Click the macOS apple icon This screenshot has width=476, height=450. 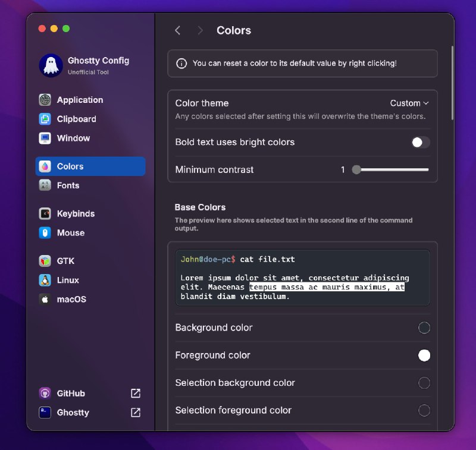45,299
